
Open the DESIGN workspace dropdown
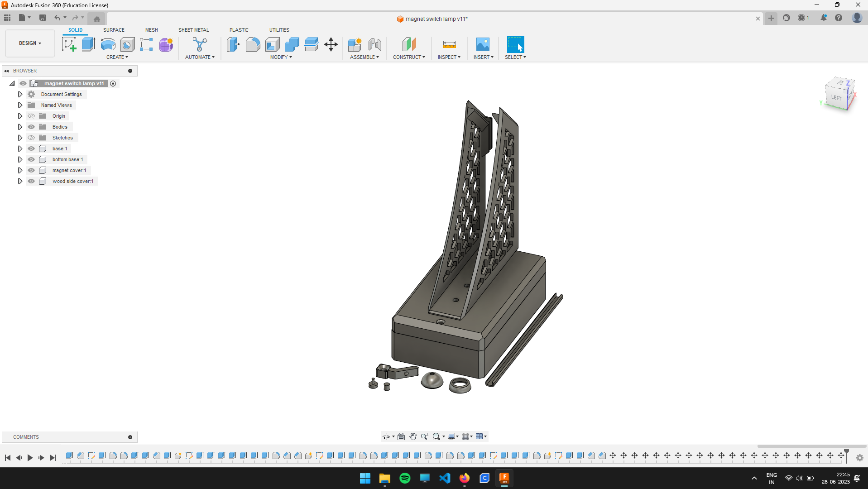tap(30, 43)
